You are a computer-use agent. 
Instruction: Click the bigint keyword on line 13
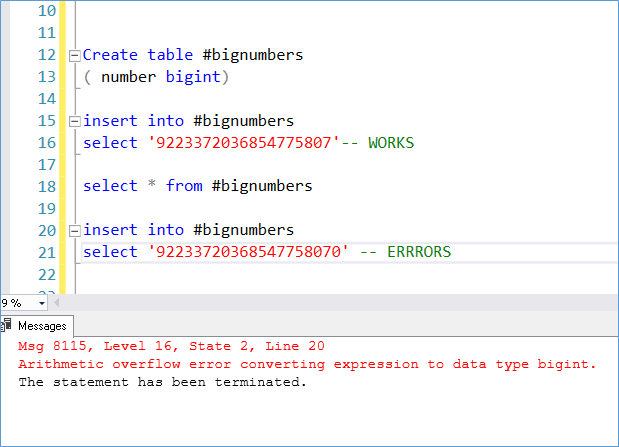(x=193, y=77)
